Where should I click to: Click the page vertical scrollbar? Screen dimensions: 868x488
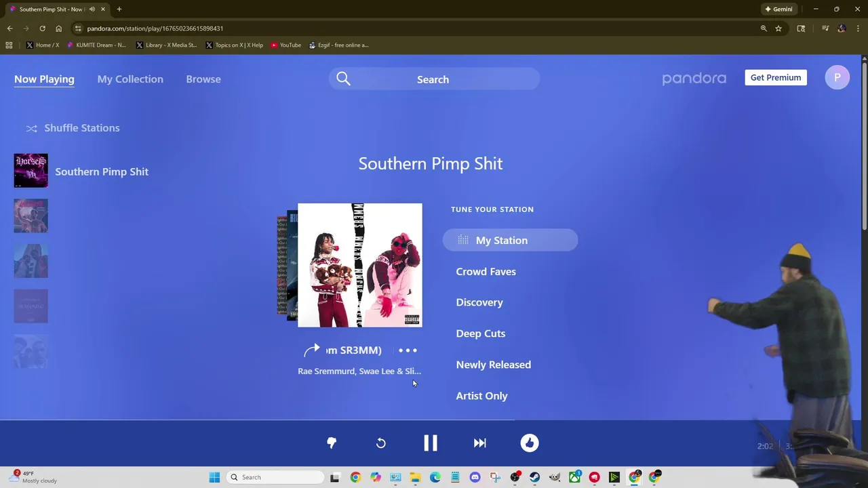(x=864, y=146)
